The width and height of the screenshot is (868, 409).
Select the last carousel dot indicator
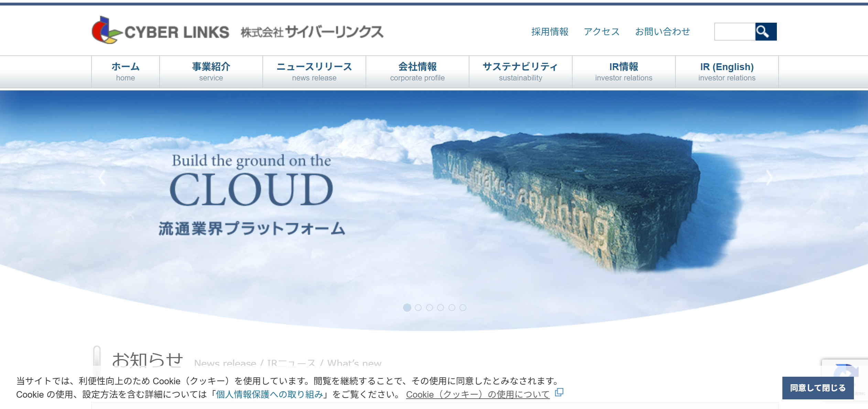click(463, 308)
